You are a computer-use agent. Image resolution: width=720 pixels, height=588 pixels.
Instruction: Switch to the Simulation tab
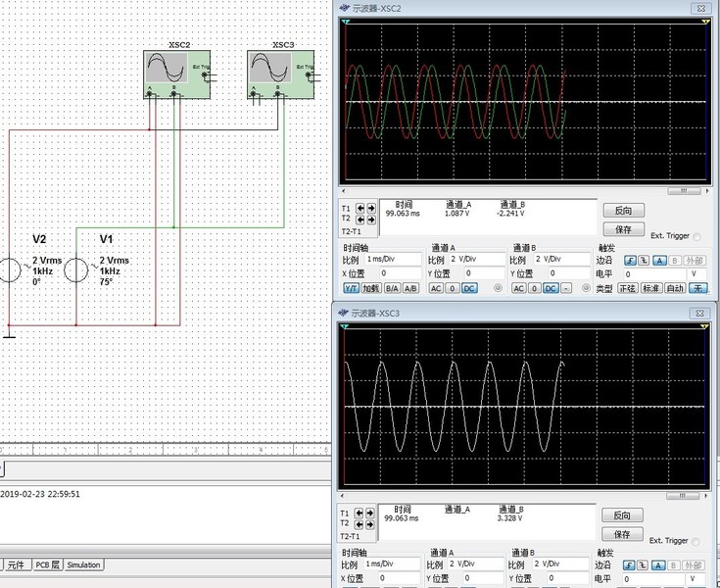pos(83,565)
